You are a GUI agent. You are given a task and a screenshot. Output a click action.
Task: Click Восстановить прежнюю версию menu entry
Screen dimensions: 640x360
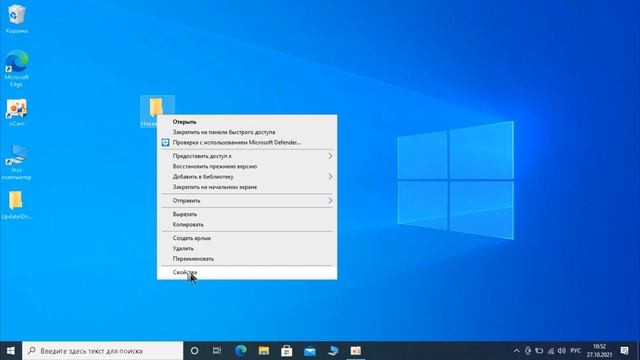tap(247, 166)
